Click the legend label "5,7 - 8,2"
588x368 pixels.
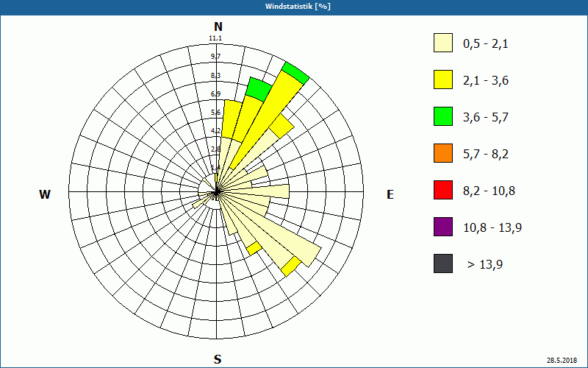point(486,155)
